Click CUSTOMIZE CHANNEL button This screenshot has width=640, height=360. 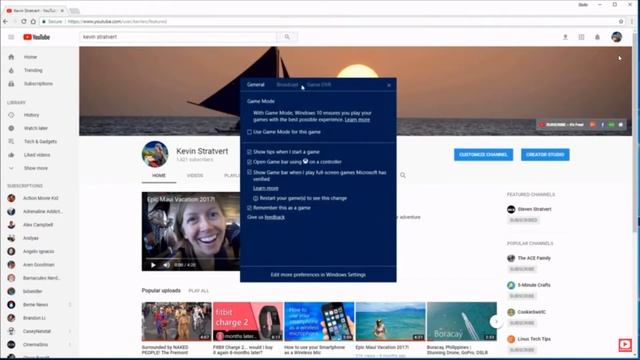coord(483,155)
